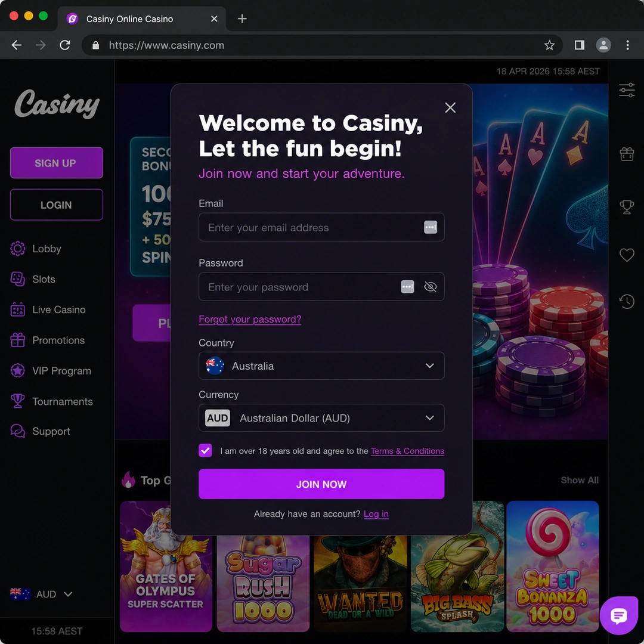The image size is (644, 644).
Task: Focus the Password input field
Action: (321, 287)
